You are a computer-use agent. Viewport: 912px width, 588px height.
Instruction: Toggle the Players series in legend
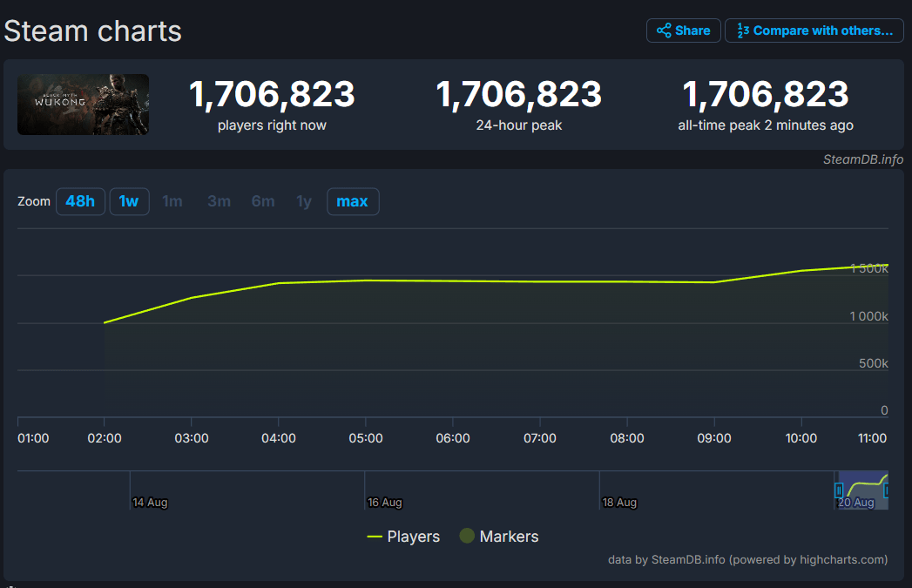(x=403, y=537)
